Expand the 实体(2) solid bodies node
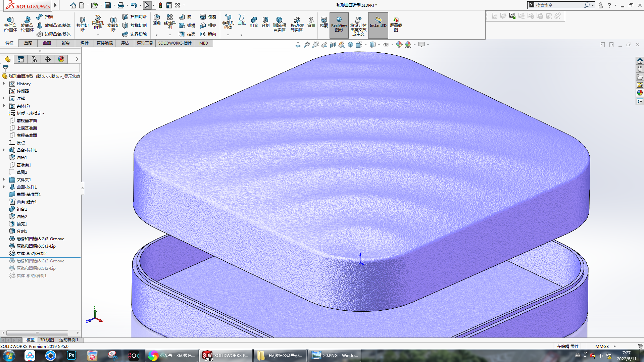The height and width of the screenshot is (362, 644). 4,106
